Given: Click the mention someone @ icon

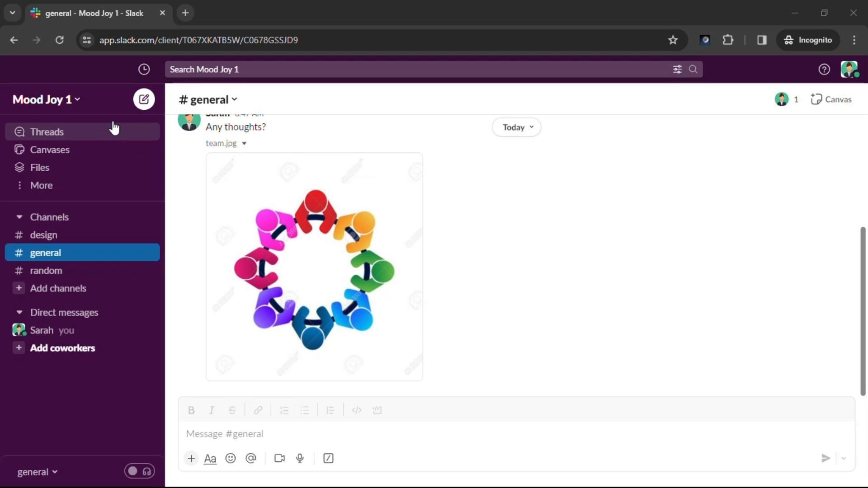Looking at the screenshot, I should pos(251,458).
